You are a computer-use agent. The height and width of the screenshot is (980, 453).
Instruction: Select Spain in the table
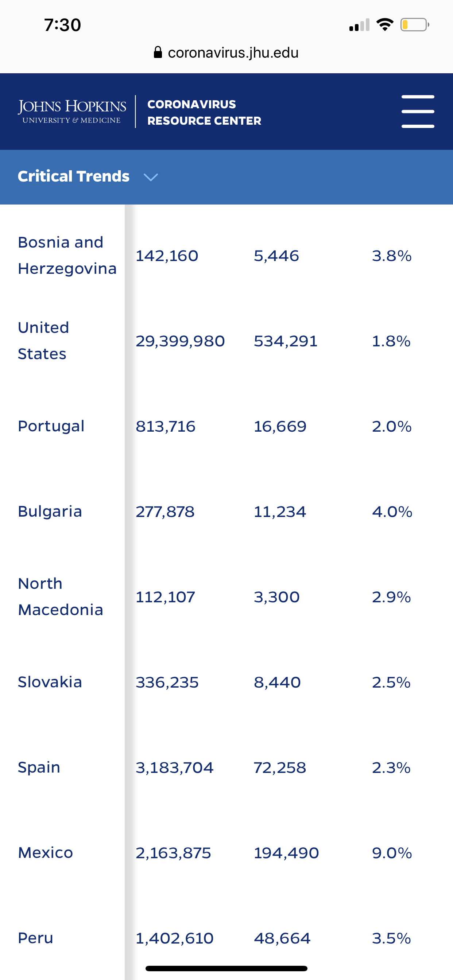pos(39,767)
